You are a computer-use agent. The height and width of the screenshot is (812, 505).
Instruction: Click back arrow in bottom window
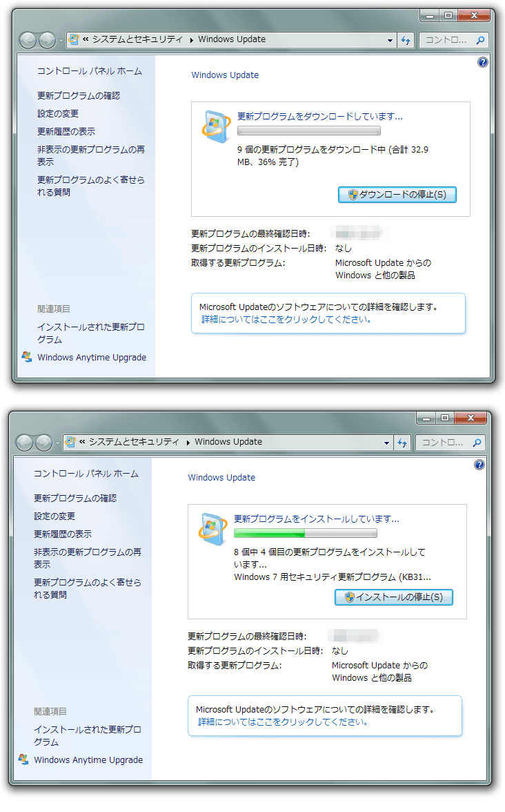point(24,442)
